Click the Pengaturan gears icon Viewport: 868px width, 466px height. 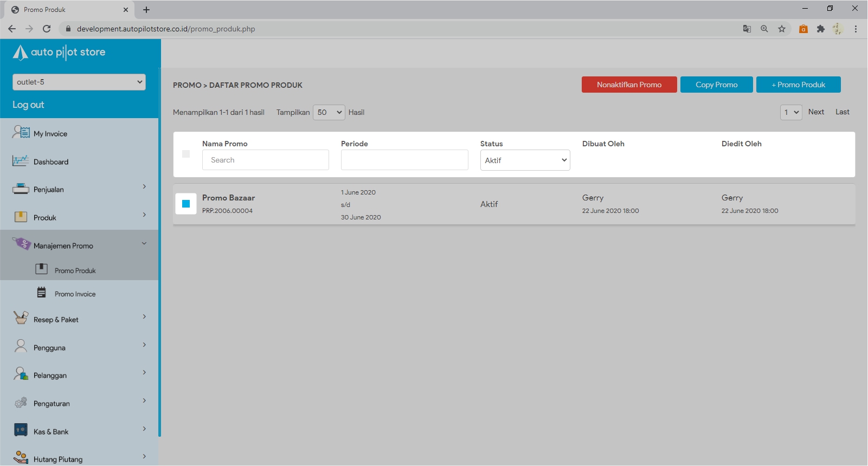tap(21, 403)
